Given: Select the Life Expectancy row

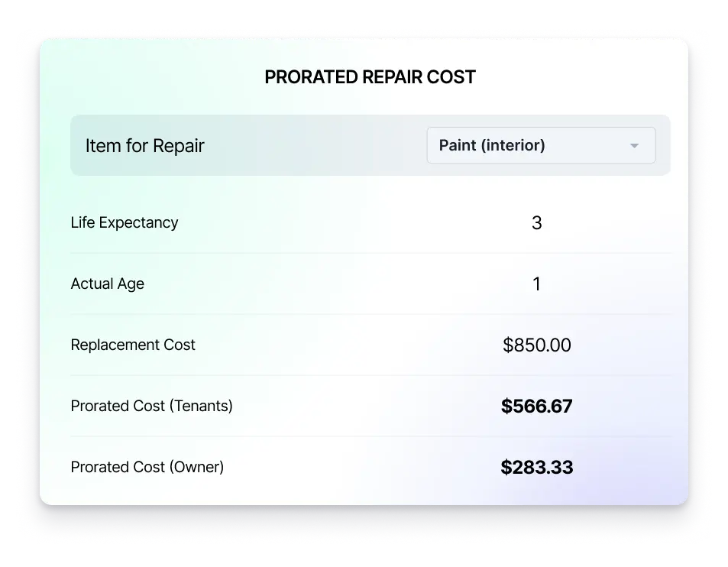Looking at the screenshot, I should (370, 222).
